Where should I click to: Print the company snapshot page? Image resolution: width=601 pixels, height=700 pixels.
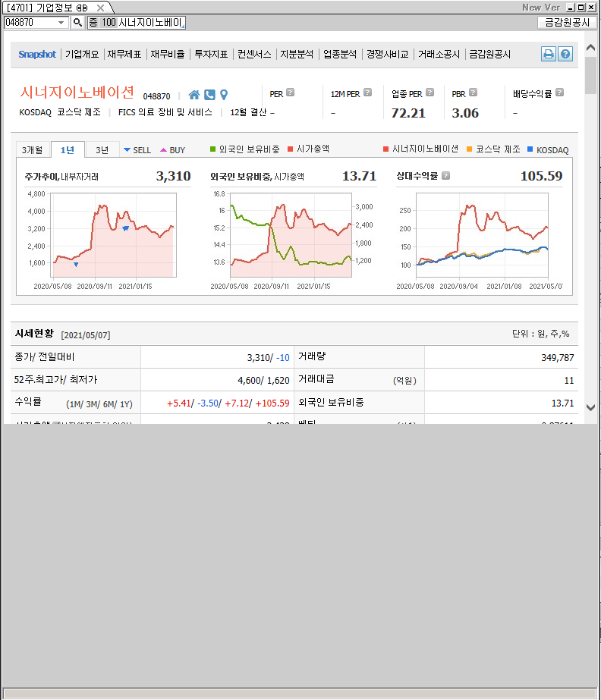[x=549, y=54]
